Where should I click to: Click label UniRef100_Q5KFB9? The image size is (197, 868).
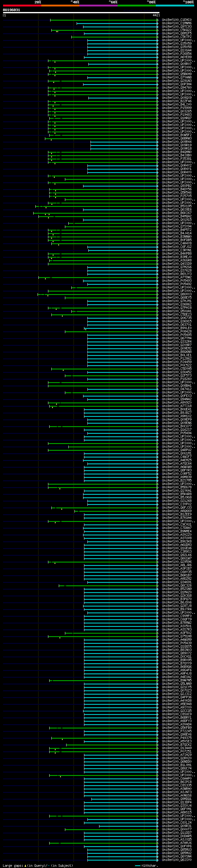click(176, 728)
